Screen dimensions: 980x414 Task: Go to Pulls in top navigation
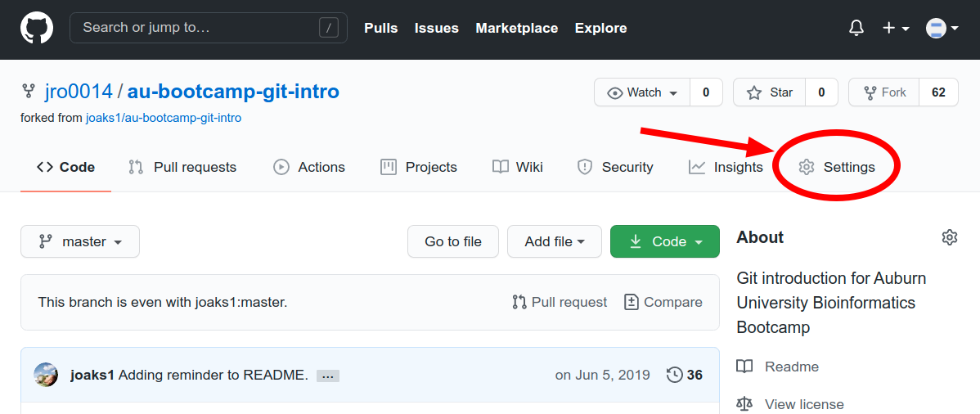[x=381, y=28]
